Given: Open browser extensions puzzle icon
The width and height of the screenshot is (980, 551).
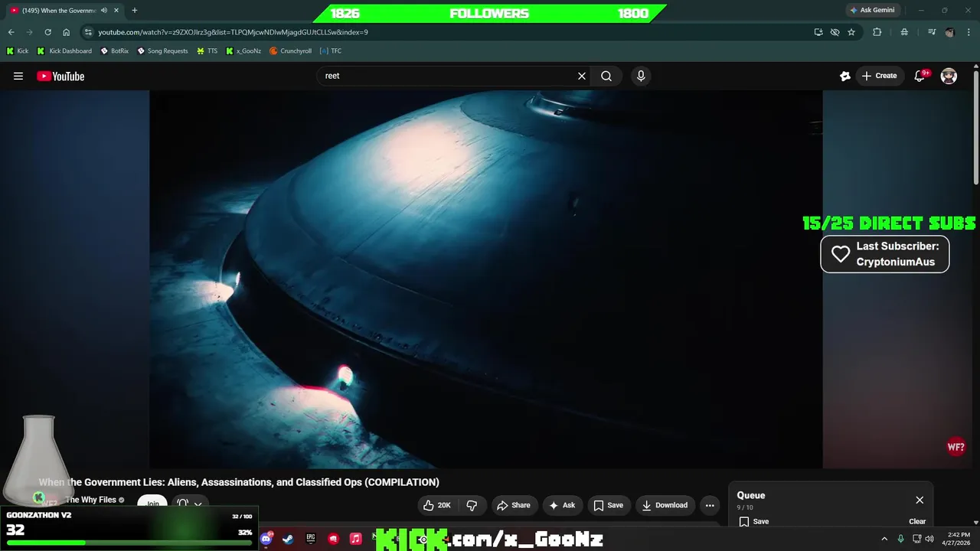Looking at the screenshot, I should [x=877, y=32].
